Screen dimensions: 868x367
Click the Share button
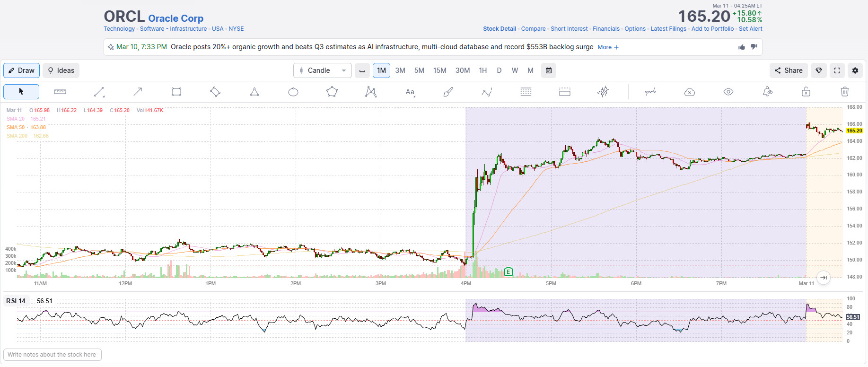point(789,70)
